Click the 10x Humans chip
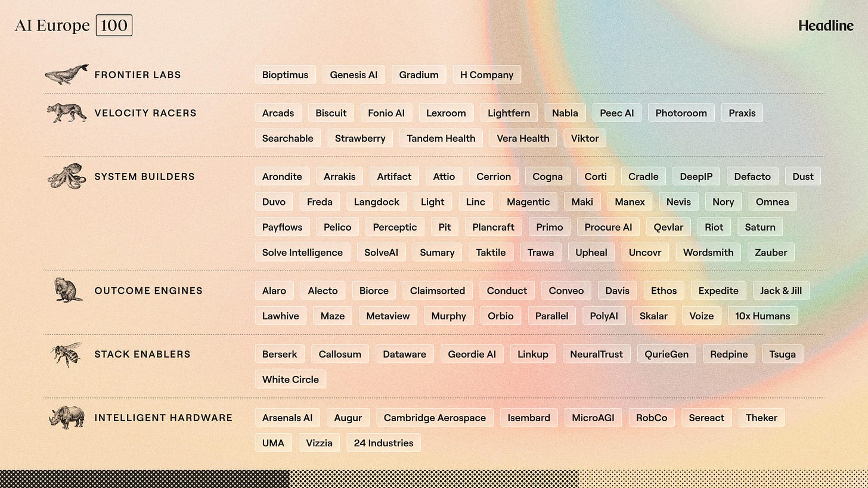The width and height of the screenshot is (868, 488). coord(762,316)
